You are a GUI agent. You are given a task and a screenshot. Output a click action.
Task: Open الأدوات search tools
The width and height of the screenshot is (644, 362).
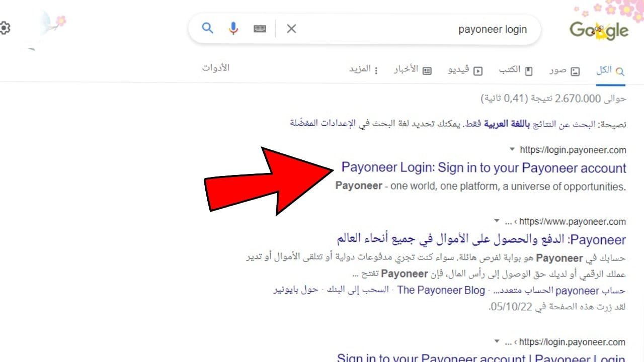coord(216,68)
